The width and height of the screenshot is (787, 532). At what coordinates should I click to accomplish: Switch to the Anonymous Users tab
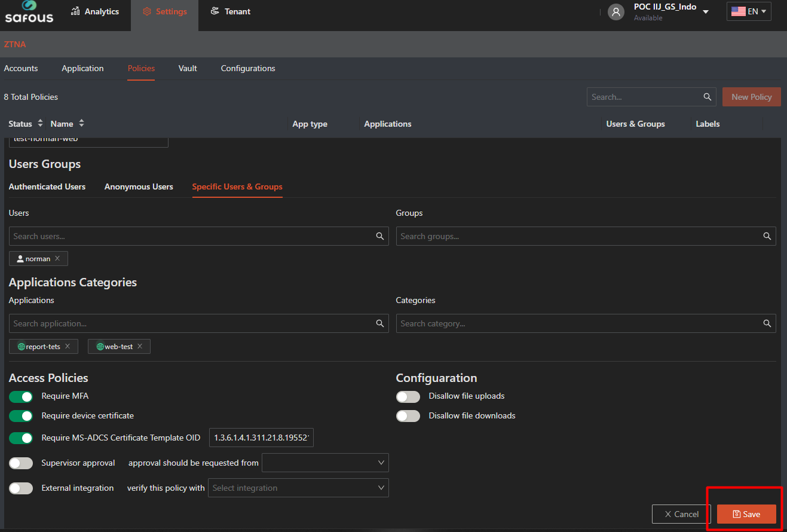[139, 187]
